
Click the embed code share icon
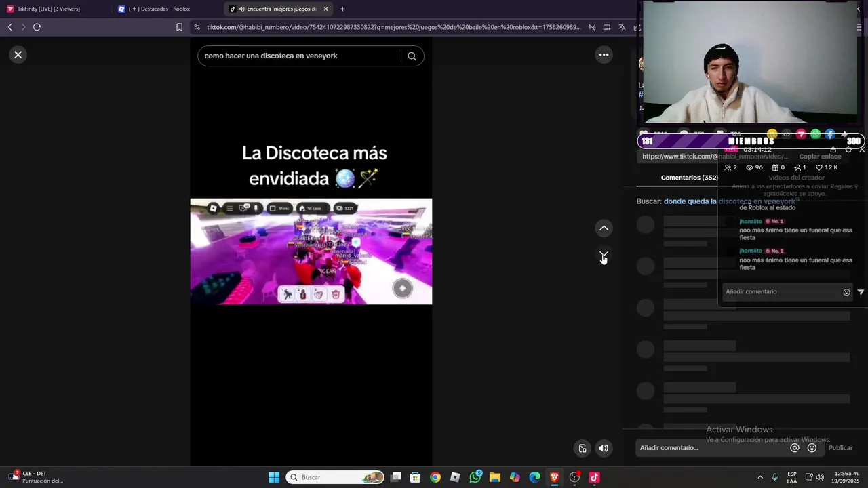coord(787,134)
